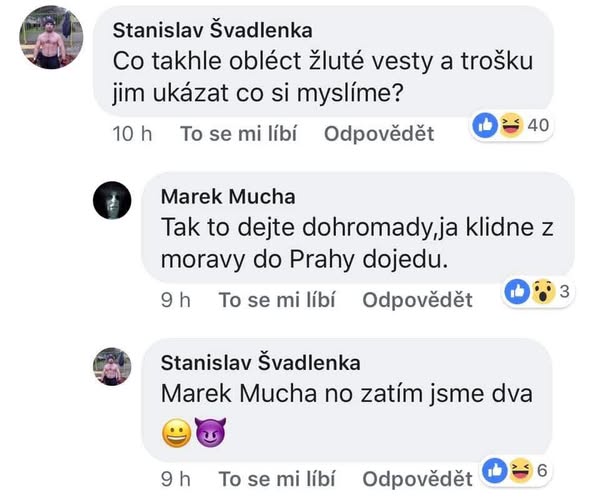Click the wow reaction emoji on Marek's comment

click(x=542, y=292)
